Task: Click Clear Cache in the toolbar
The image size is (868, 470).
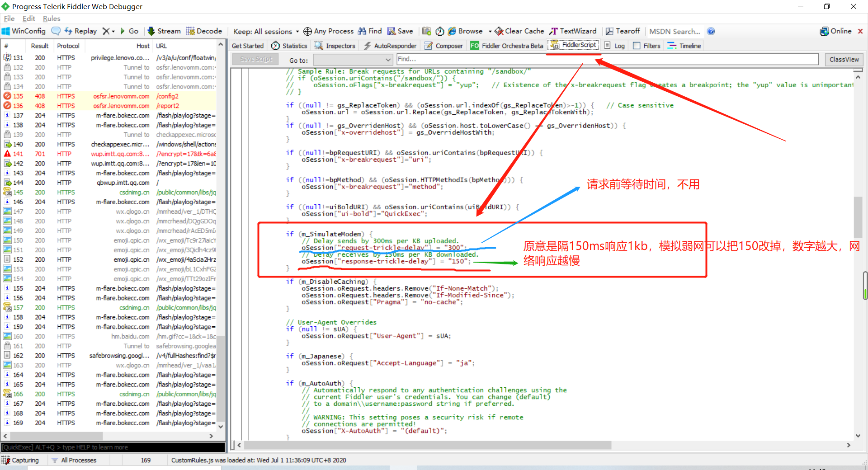Action: pos(519,31)
